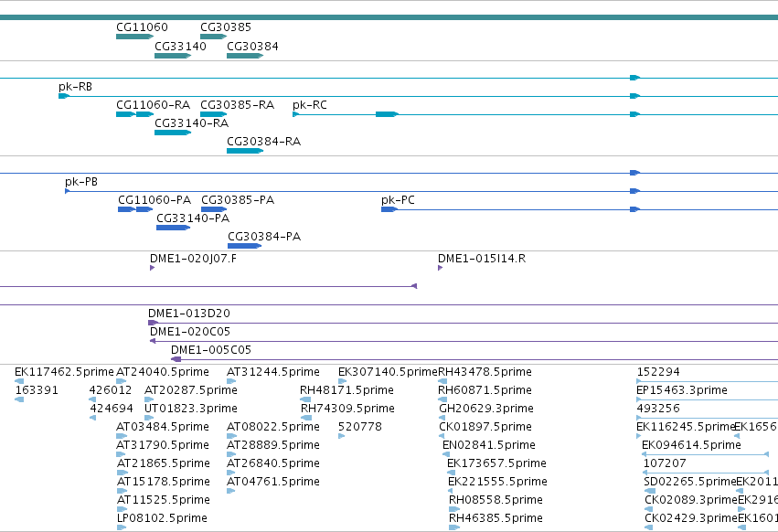This screenshot has height=532, width=778.
Task: Open the CG11060-RA transcript
Action: [135, 114]
